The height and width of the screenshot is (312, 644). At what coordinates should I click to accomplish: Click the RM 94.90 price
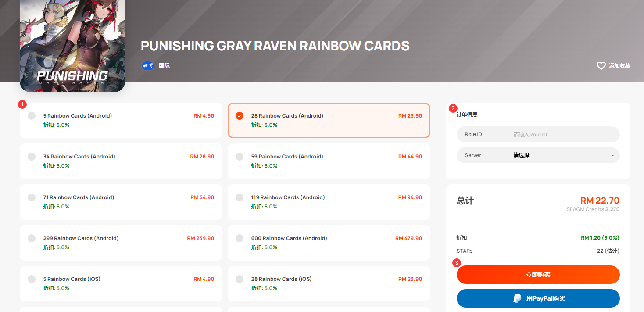410,197
